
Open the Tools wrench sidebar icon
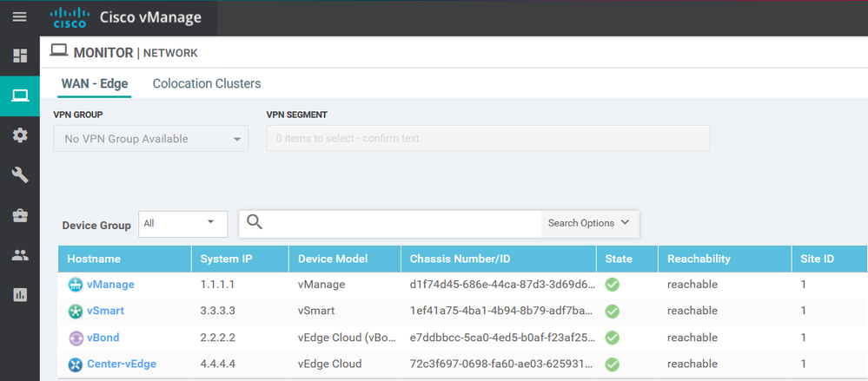click(20, 175)
